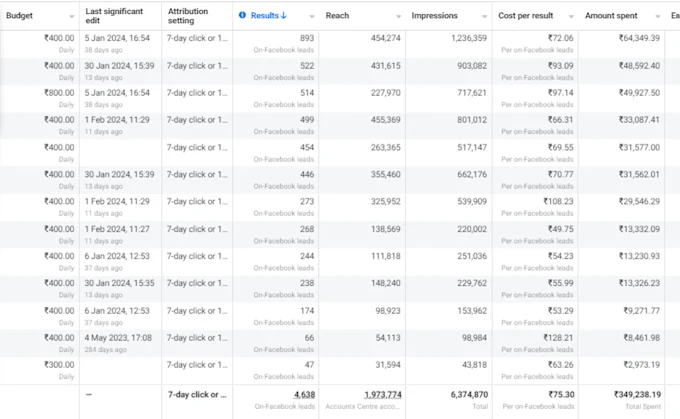The height and width of the screenshot is (419, 680).
Task: Click the 893 results value
Action: point(306,38)
